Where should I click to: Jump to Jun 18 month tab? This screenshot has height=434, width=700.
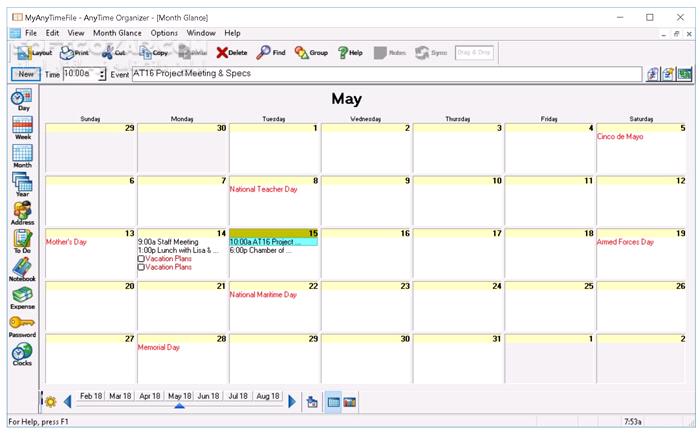click(x=208, y=396)
